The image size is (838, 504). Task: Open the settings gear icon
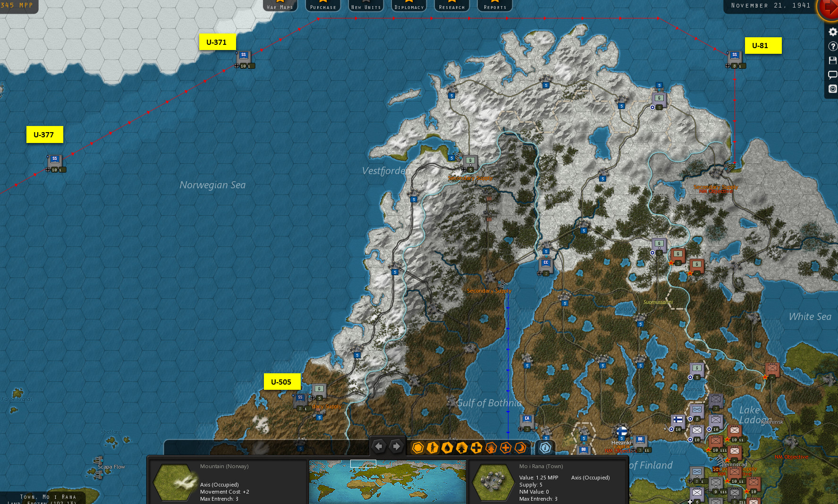click(833, 32)
